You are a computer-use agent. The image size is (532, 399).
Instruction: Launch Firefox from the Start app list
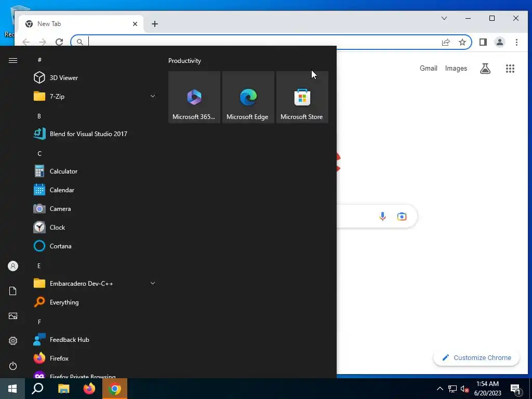tap(95, 358)
